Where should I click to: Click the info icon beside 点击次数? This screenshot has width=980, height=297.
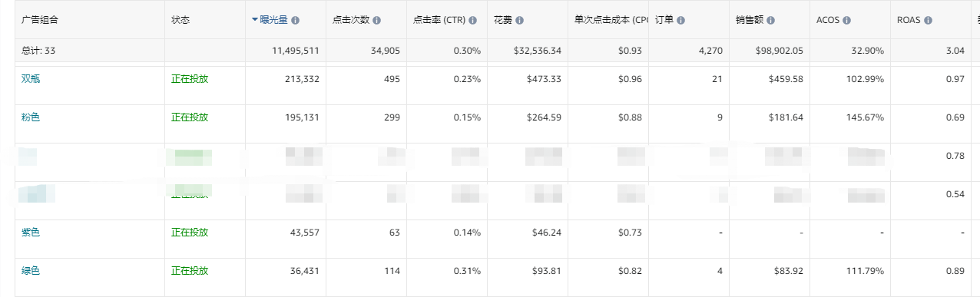pyautogui.click(x=376, y=20)
